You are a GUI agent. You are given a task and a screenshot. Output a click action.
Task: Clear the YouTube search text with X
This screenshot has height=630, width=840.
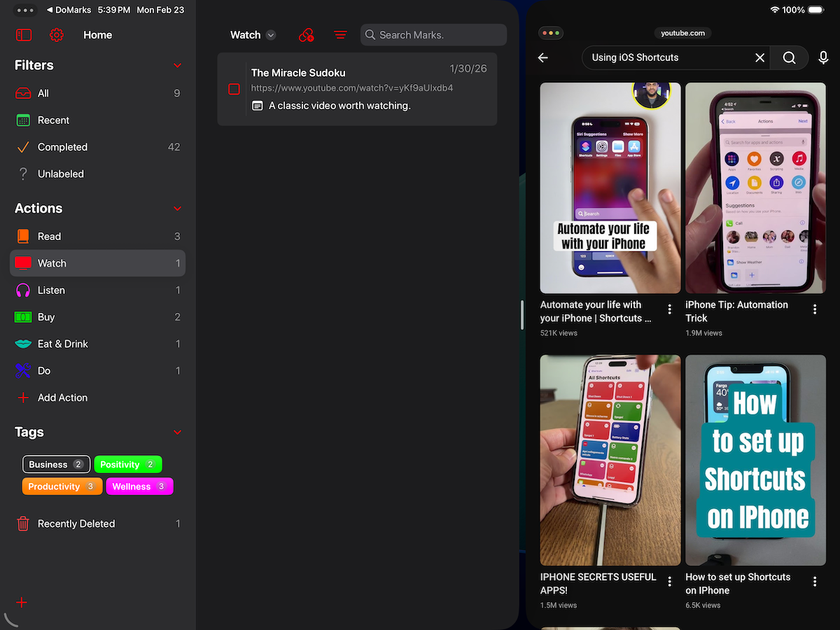click(759, 58)
